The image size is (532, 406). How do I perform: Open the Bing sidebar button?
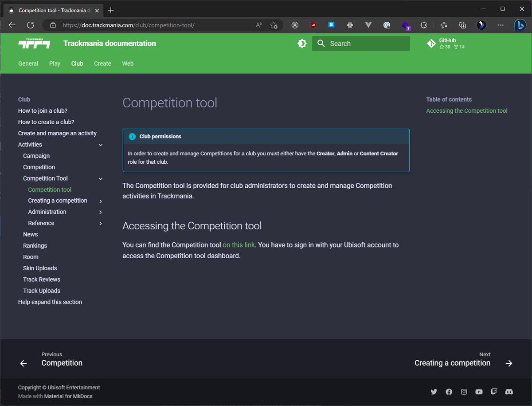coord(520,25)
